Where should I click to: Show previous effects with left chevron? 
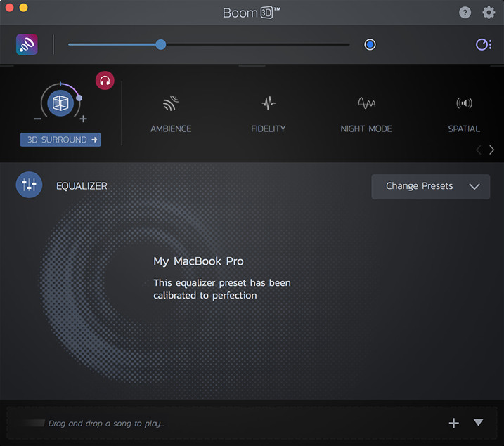pyautogui.click(x=479, y=150)
